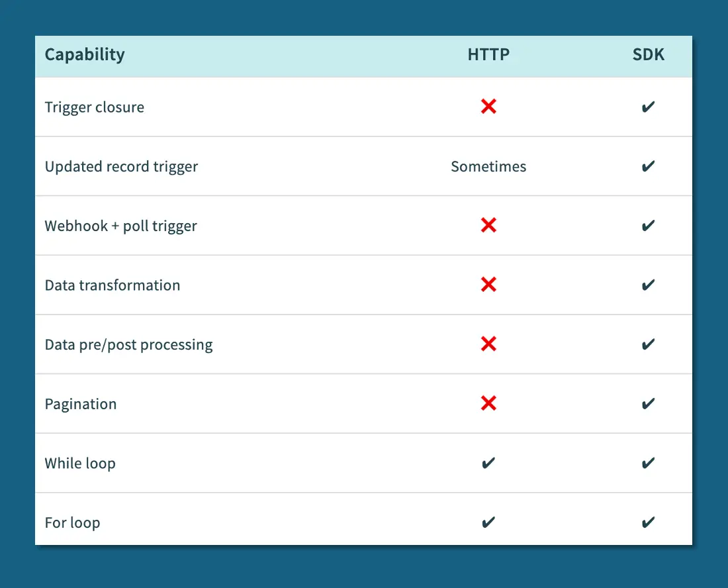The height and width of the screenshot is (588, 728).
Task: Click the HTTP checkmark for For loop
Action: [x=488, y=522]
